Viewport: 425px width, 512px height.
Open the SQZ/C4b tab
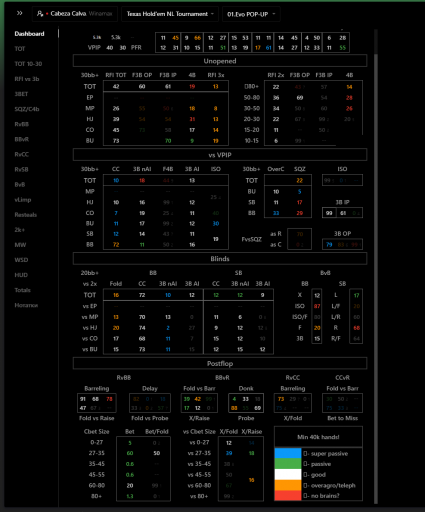[x=27, y=109]
